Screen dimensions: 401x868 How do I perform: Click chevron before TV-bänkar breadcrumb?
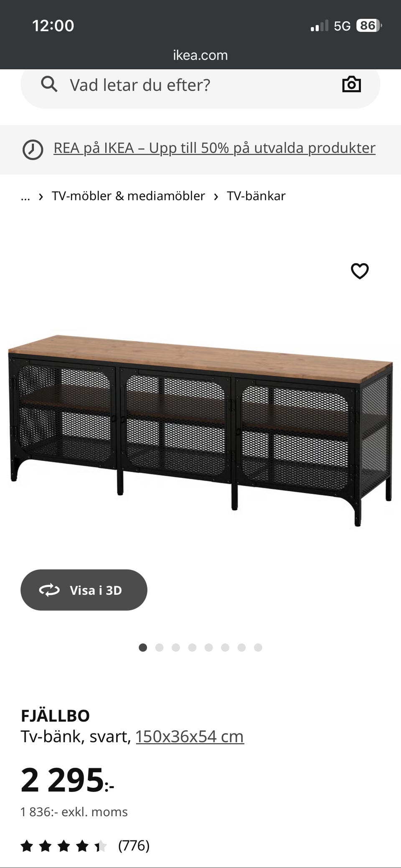point(216,196)
